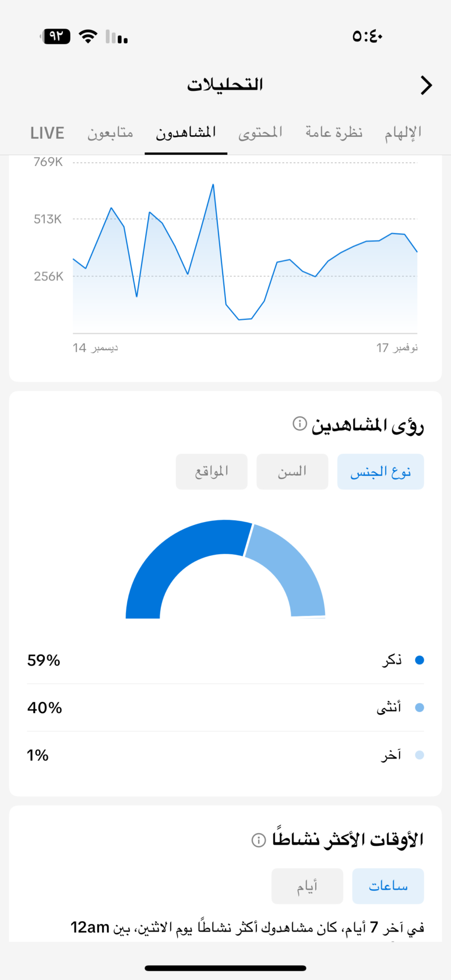This screenshot has width=451, height=980.
Task: Tap the back chevron arrow
Action: [x=426, y=85]
